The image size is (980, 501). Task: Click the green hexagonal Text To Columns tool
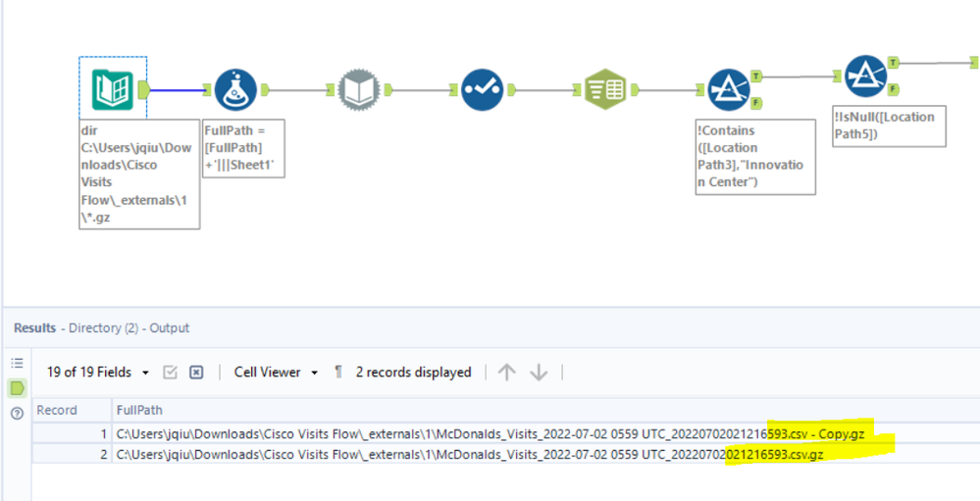pos(605,90)
